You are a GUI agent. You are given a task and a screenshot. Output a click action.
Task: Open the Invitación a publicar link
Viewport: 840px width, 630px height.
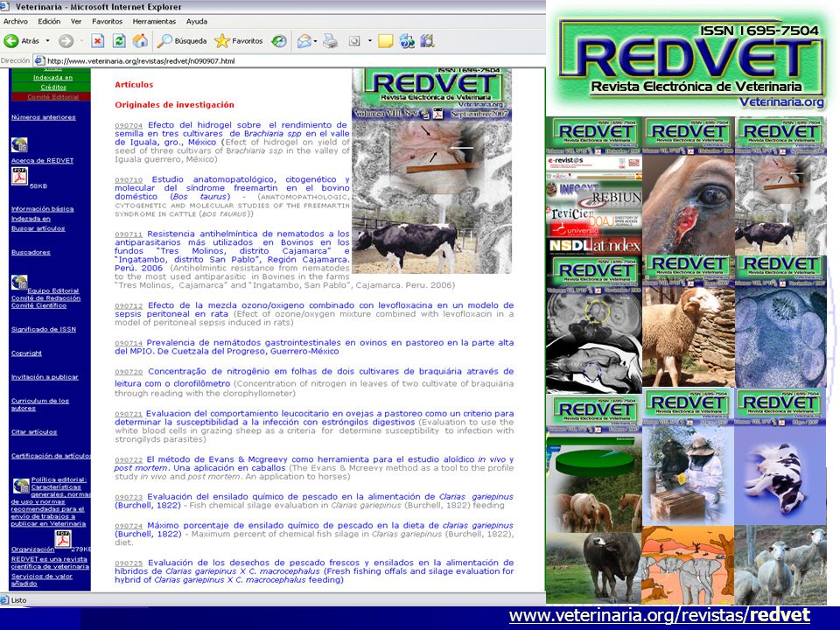(x=45, y=377)
